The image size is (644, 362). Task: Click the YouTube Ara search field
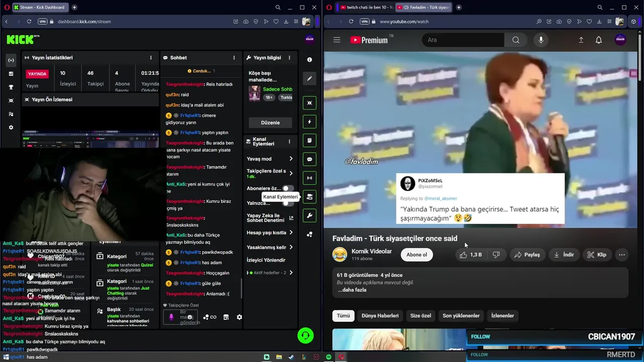pyautogui.click(x=463, y=40)
